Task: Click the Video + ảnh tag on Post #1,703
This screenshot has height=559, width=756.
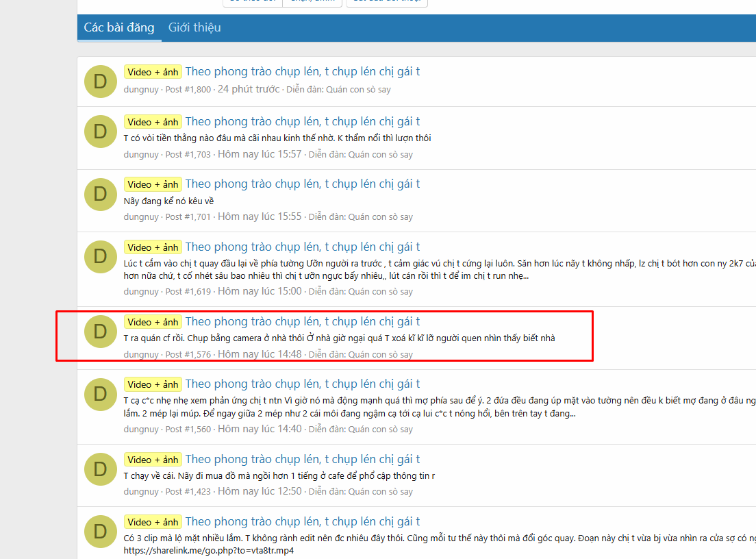Action: tap(153, 122)
